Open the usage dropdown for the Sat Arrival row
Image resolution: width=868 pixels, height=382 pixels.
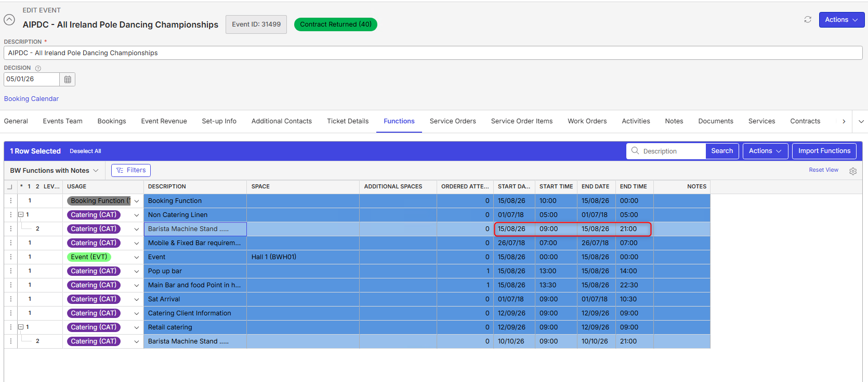137,300
